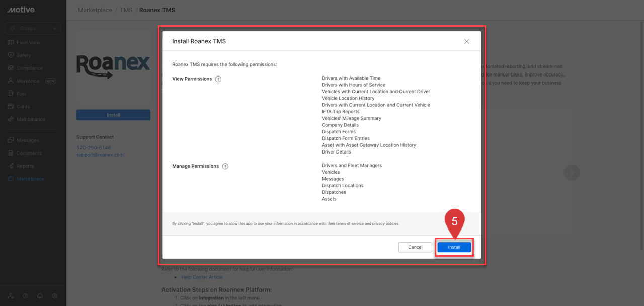Click TMS breadcrumb link
Viewport: 644px width, 306px height.
(x=126, y=10)
